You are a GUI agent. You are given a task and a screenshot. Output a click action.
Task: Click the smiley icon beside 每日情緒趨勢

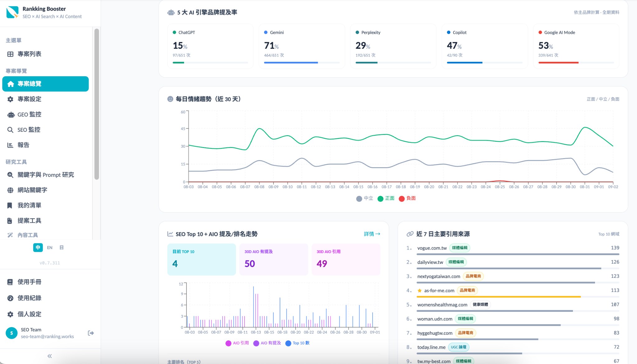click(x=170, y=99)
